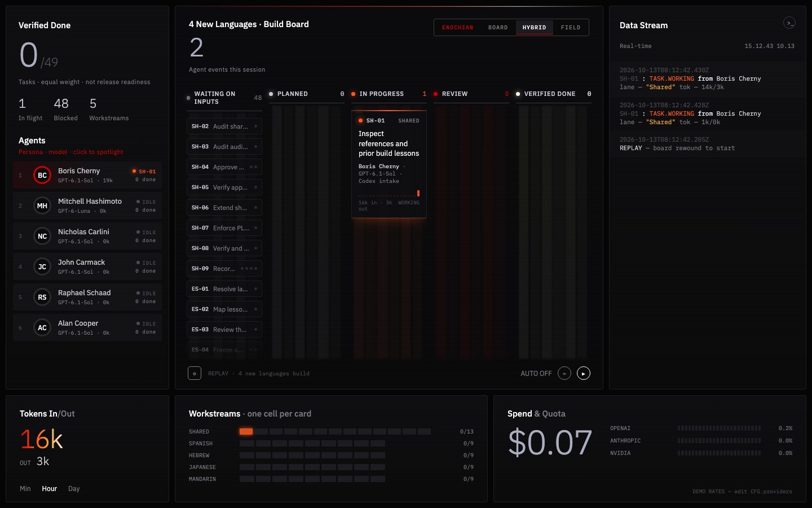Screen dimensions: 812x508
Task: Click the 1 In flight counter
Action: tap(30, 109)
